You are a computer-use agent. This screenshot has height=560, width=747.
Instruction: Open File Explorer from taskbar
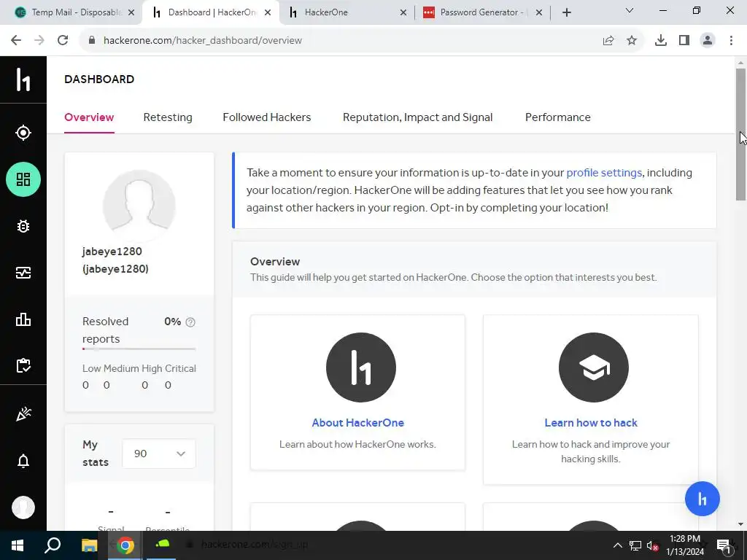pos(89,545)
